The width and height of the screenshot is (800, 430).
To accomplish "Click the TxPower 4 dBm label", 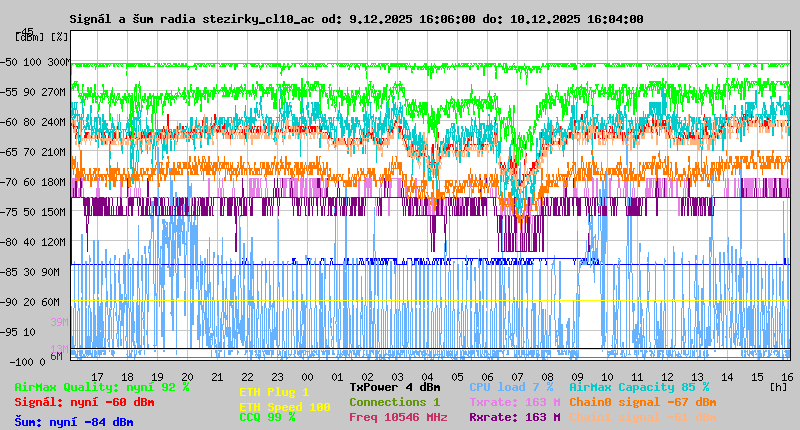I will [x=395, y=387].
